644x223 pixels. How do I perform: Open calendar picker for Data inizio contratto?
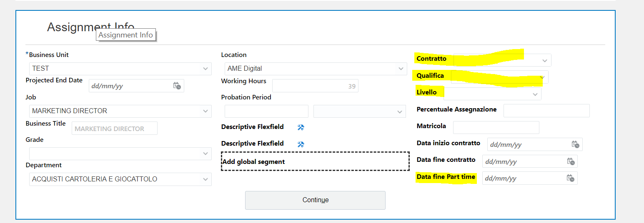576,144
